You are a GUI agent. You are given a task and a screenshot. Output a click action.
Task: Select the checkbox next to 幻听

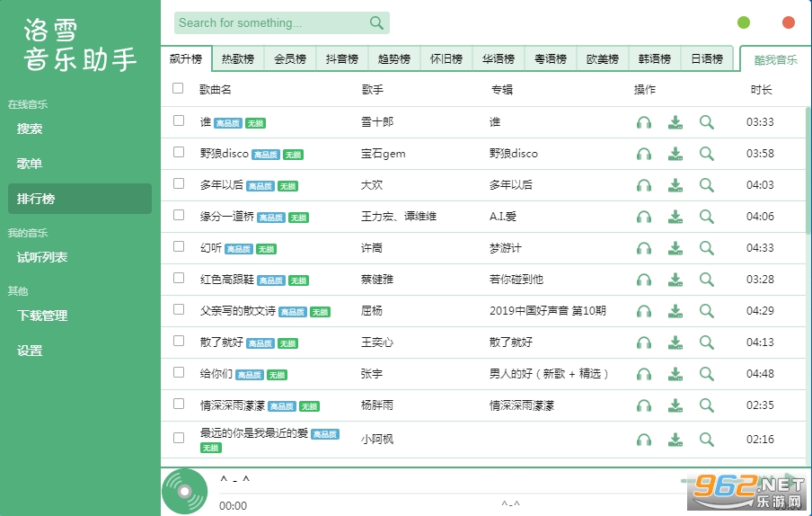(179, 246)
